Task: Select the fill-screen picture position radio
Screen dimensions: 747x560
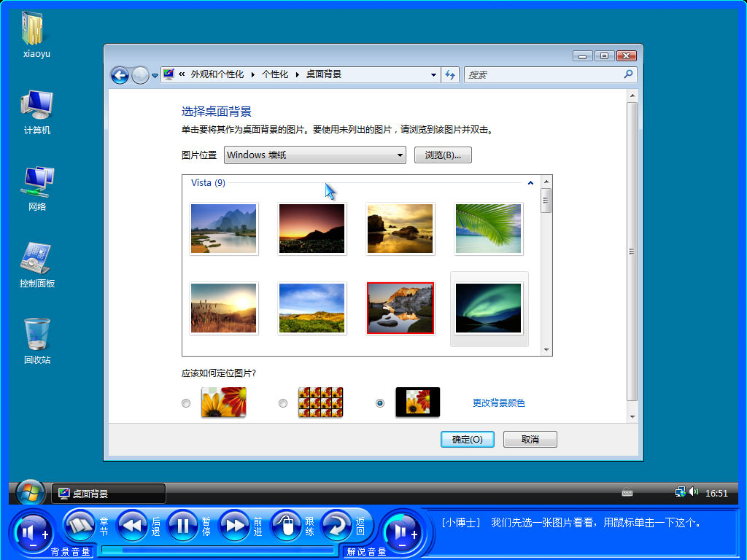Action: click(x=186, y=403)
